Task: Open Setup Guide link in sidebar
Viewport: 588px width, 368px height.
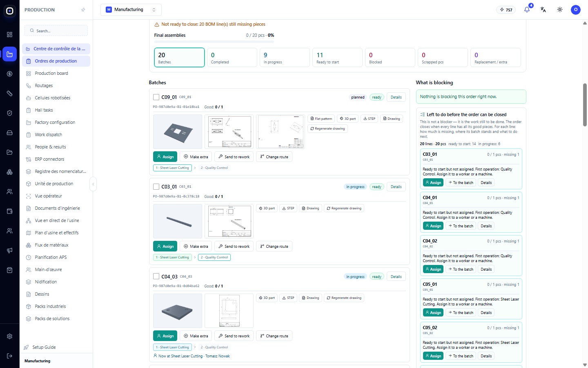Action: (44, 348)
